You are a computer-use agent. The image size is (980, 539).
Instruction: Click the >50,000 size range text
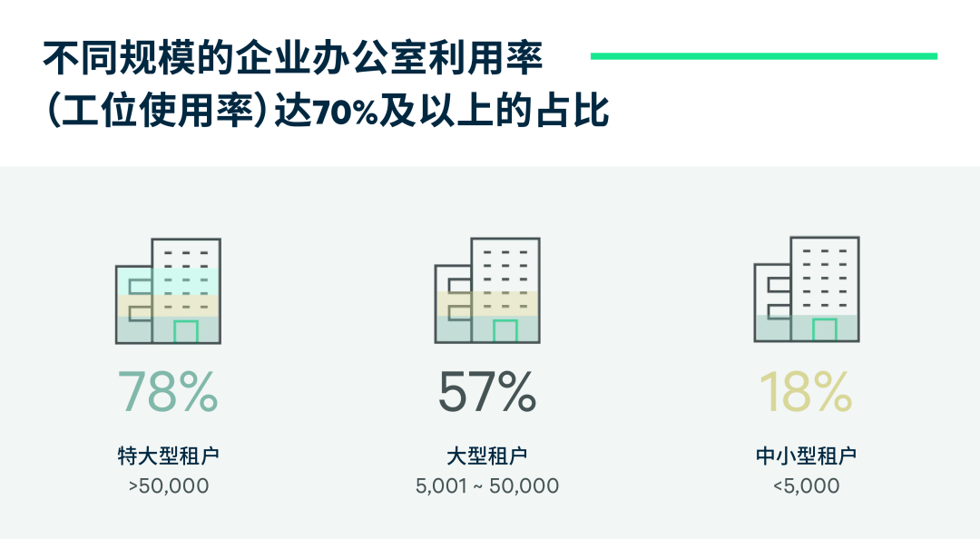tap(169, 486)
